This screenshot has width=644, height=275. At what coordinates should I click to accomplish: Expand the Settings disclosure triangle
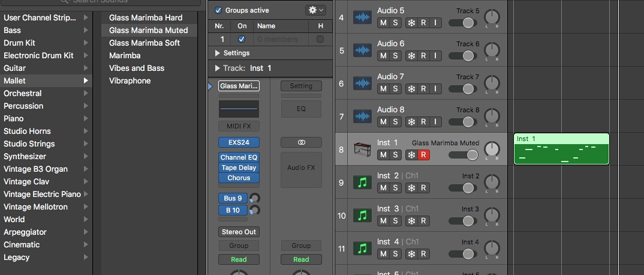point(218,53)
